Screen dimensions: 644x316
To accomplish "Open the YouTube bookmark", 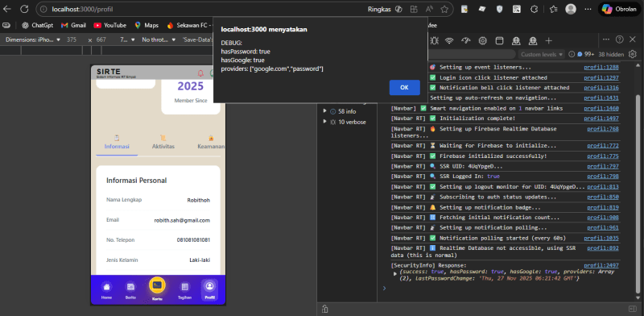I will [109, 25].
